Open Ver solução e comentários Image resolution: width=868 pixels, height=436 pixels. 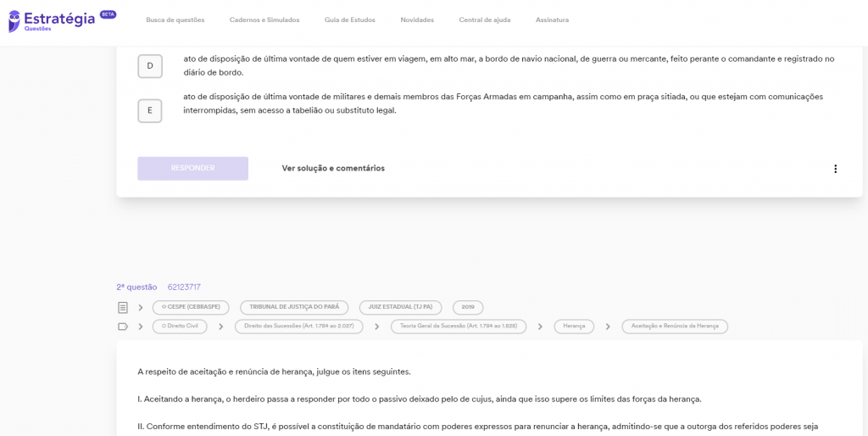coord(333,169)
